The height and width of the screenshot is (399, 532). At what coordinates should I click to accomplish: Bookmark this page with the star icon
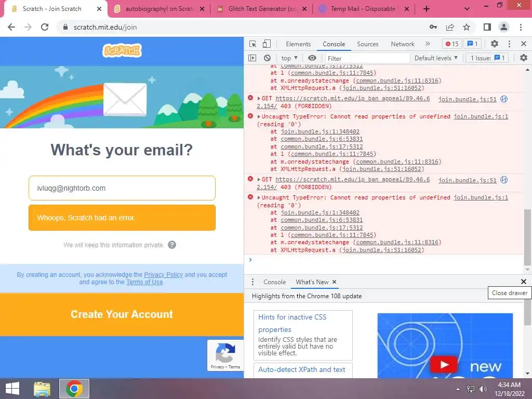click(467, 27)
